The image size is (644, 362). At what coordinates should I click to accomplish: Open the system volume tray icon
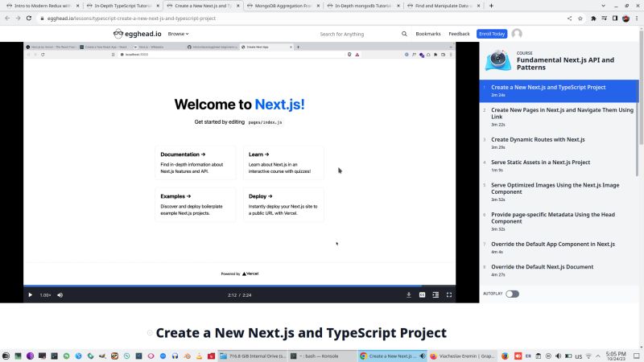(558, 356)
